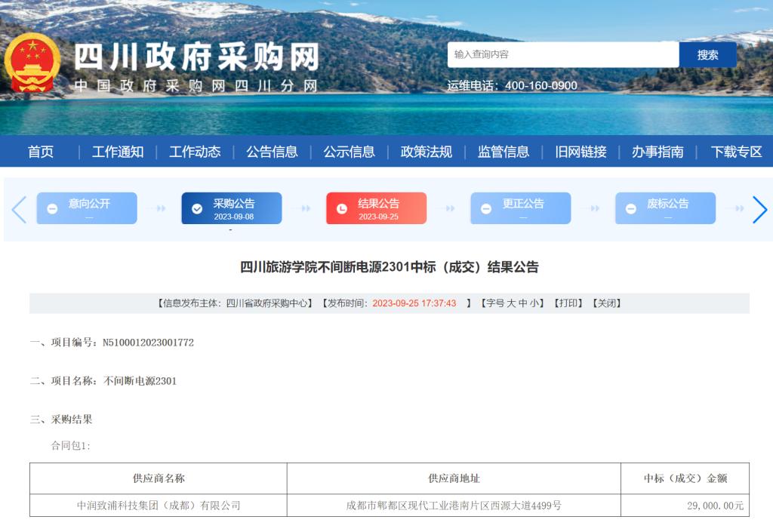This screenshot has width=773, height=532.
Task: Click the project name 不间断电源2301
Action: [140, 381]
